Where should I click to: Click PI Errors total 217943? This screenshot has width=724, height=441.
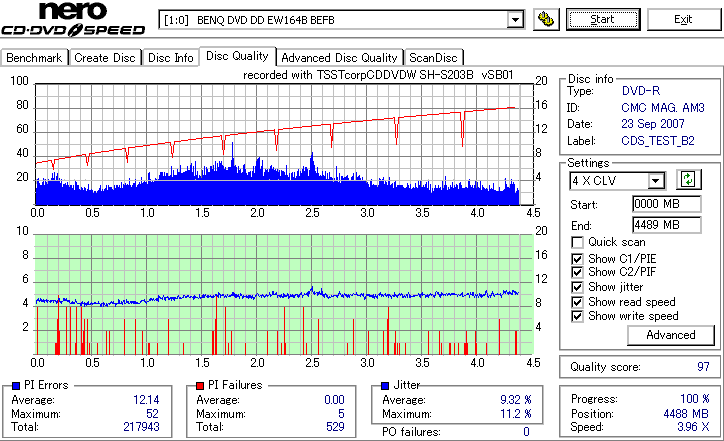[x=141, y=427]
